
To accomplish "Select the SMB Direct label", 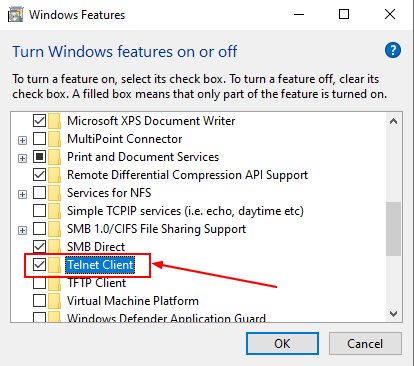I will click(96, 247).
